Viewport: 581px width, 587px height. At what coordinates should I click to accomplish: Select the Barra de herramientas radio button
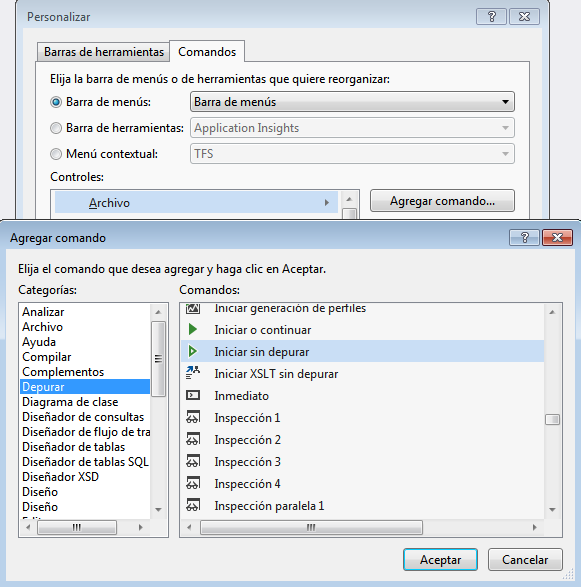(56, 128)
